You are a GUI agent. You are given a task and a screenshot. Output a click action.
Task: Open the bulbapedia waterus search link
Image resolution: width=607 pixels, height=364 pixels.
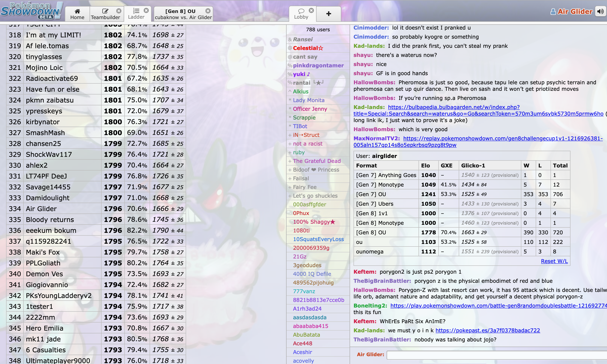point(478,110)
